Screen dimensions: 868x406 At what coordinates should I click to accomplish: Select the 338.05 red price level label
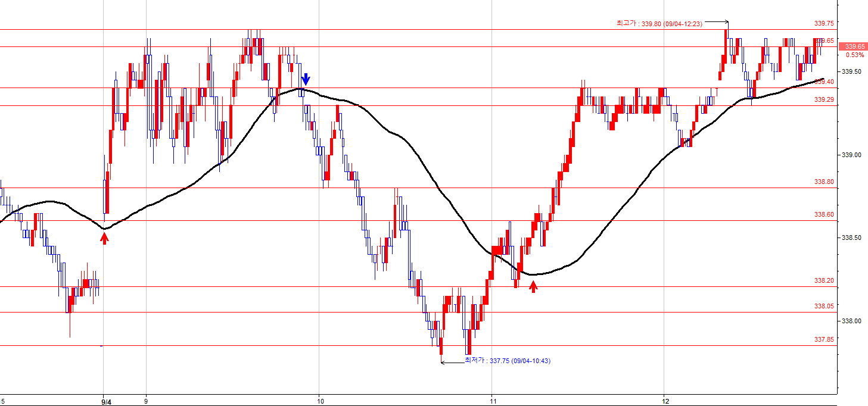click(824, 306)
